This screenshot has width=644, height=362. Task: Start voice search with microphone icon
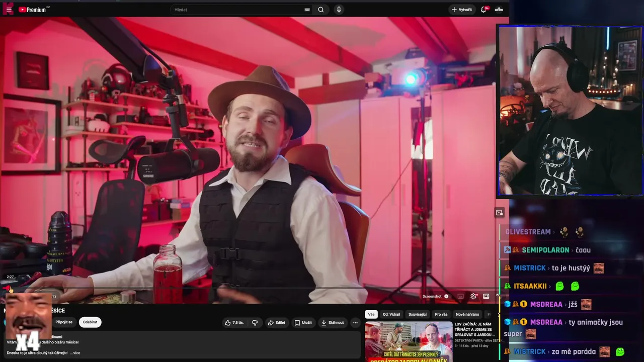(339, 10)
